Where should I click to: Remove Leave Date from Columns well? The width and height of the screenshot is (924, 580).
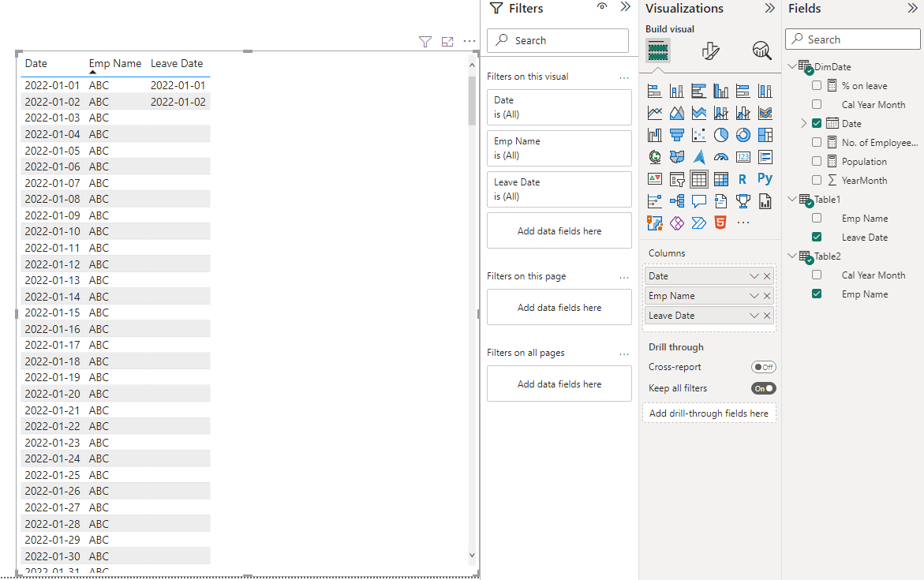click(x=767, y=316)
